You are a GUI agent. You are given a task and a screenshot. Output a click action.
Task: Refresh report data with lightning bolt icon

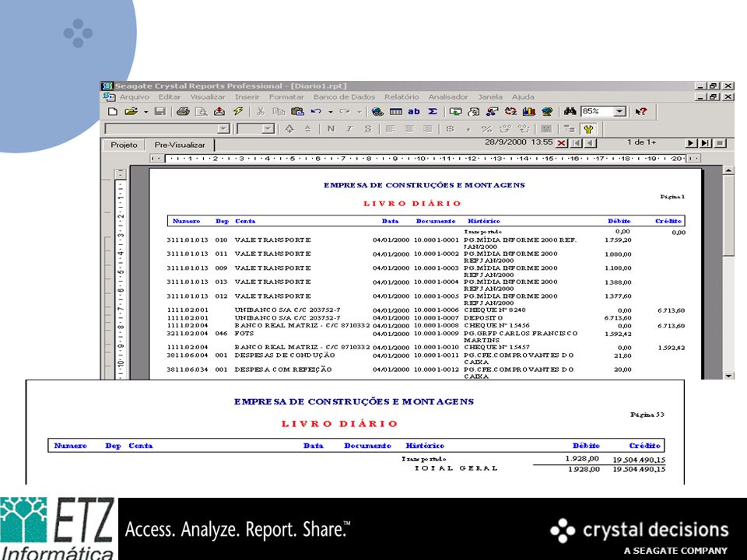pos(238,111)
